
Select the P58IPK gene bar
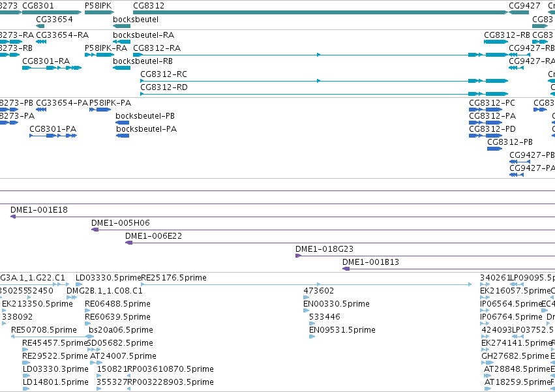100,12
